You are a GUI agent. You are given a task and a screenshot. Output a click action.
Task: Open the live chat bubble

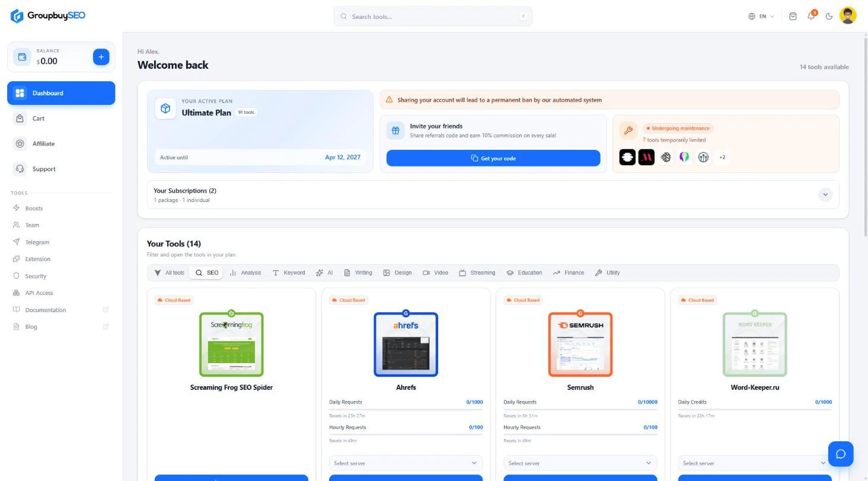(841, 454)
